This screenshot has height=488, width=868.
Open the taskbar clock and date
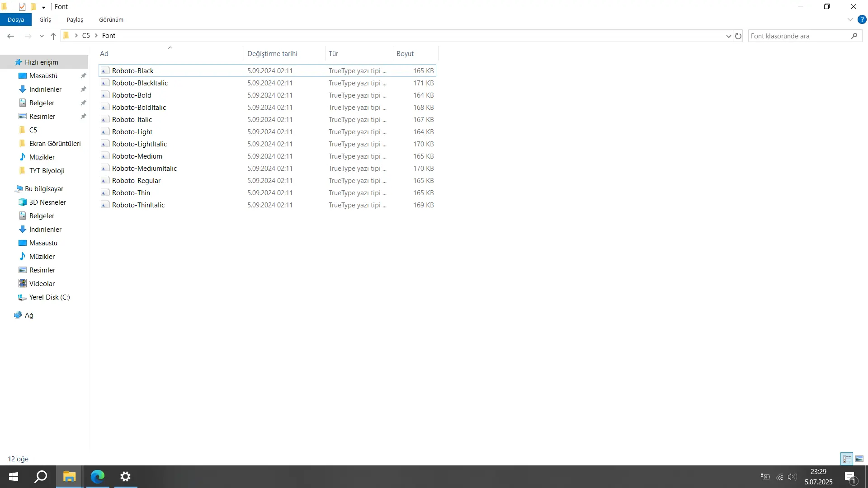(x=818, y=477)
